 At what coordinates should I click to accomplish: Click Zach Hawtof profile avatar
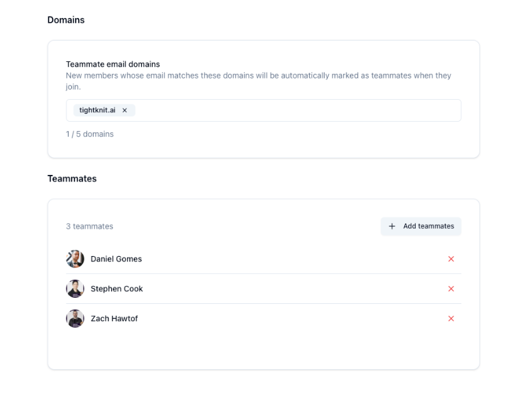coord(74,319)
